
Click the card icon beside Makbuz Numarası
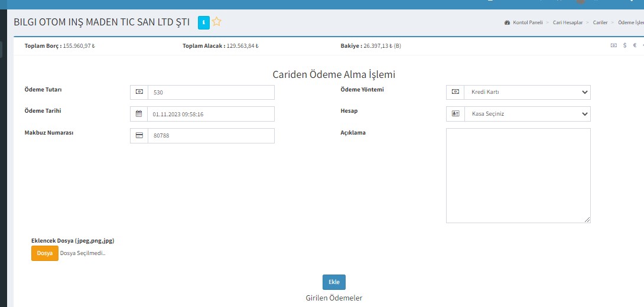pyautogui.click(x=139, y=136)
